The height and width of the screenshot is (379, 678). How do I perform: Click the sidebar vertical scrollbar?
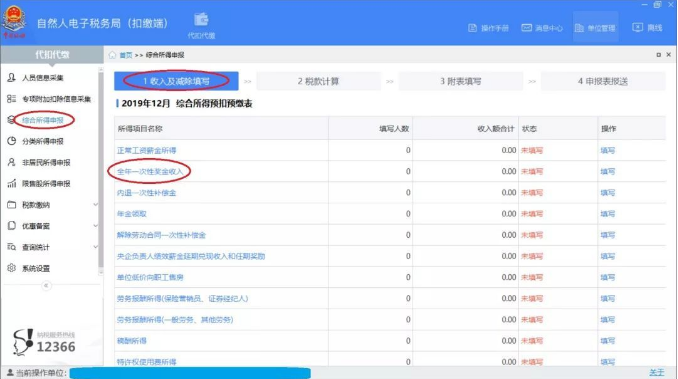click(x=101, y=171)
